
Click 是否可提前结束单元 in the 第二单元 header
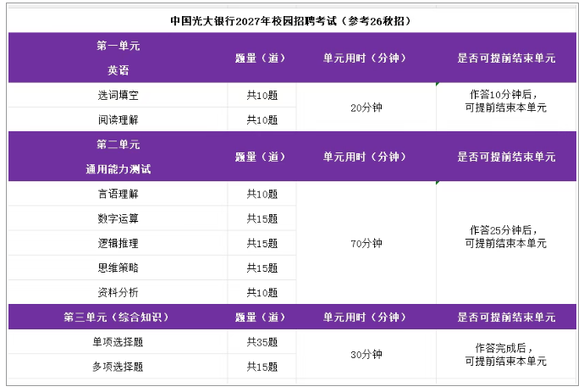coord(506,157)
